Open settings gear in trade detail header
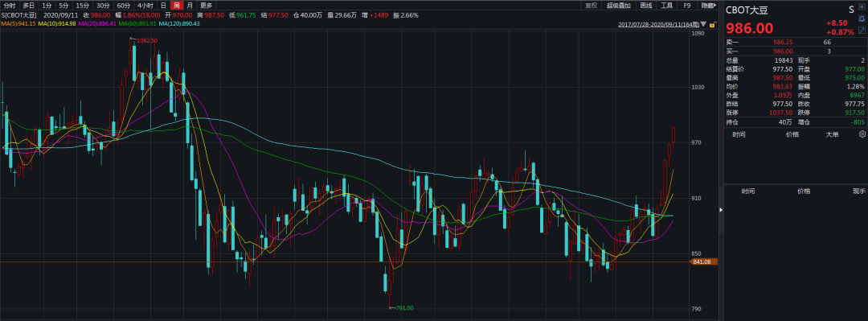Image resolution: width=868 pixels, height=321 pixels. 862,134
